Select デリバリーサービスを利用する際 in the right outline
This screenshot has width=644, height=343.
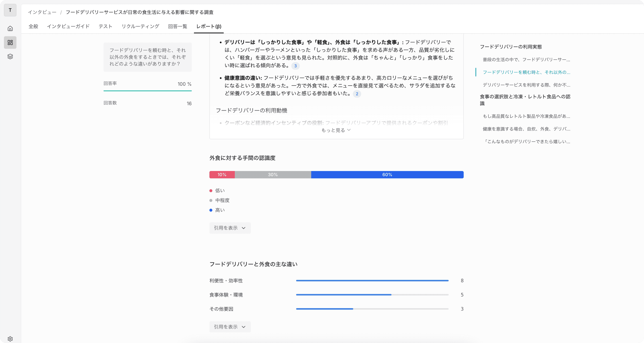coord(526,85)
